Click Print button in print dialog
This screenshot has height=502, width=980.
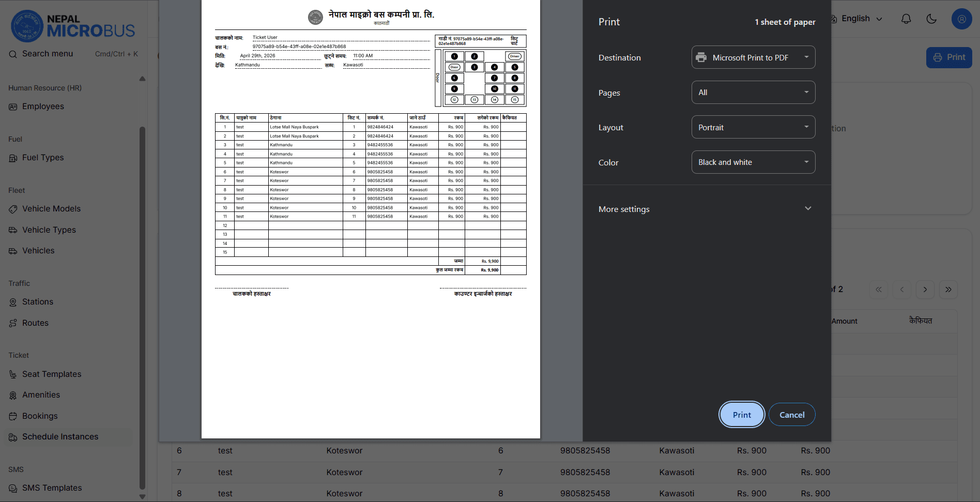click(x=742, y=415)
